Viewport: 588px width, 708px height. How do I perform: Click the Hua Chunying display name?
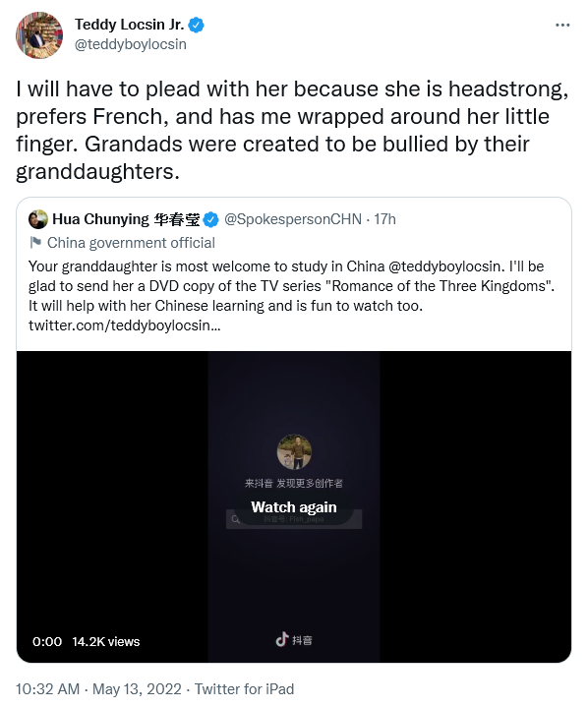(x=126, y=219)
